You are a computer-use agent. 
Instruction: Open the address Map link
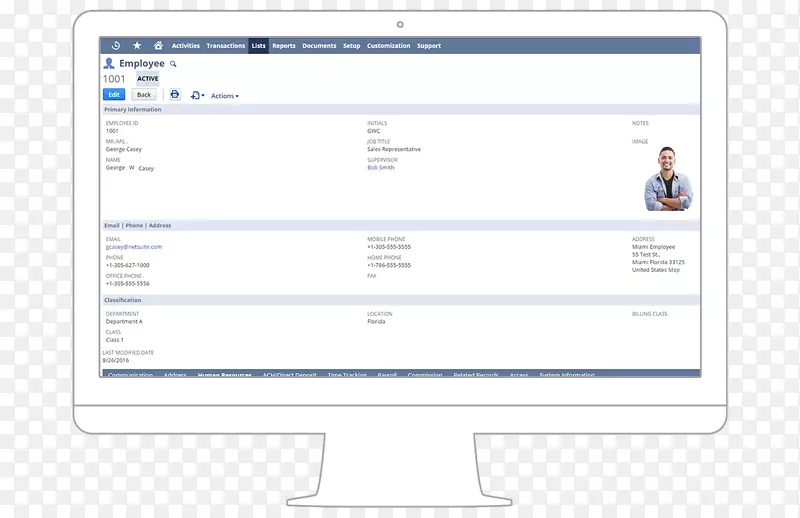pos(674,270)
